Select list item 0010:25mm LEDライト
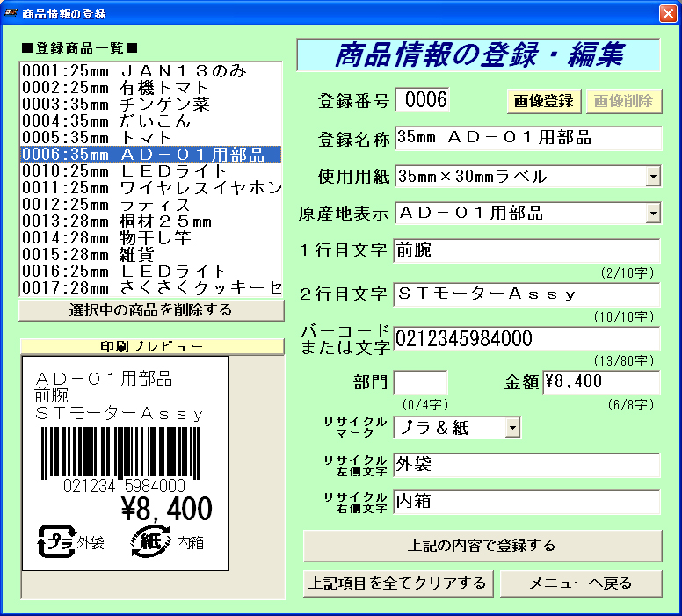This screenshot has height=616, width=682. pyautogui.click(x=151, y=171)
